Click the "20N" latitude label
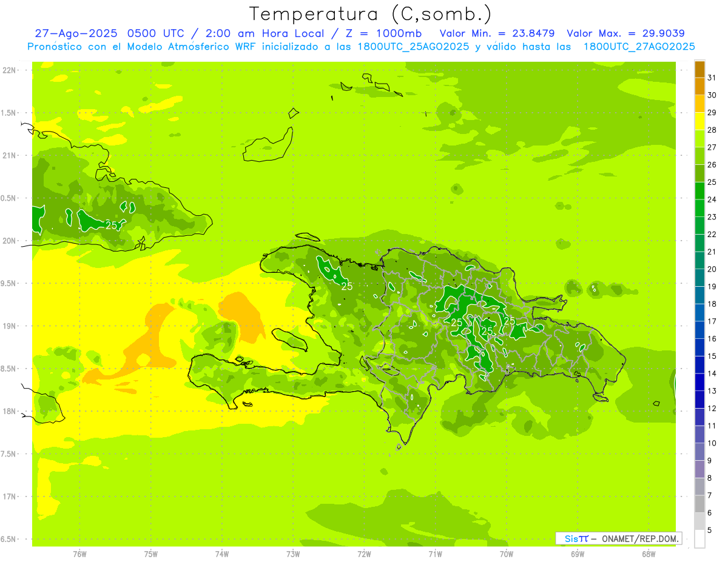The width and height of the screenshot is (728, 562). [x=10, y=241]
